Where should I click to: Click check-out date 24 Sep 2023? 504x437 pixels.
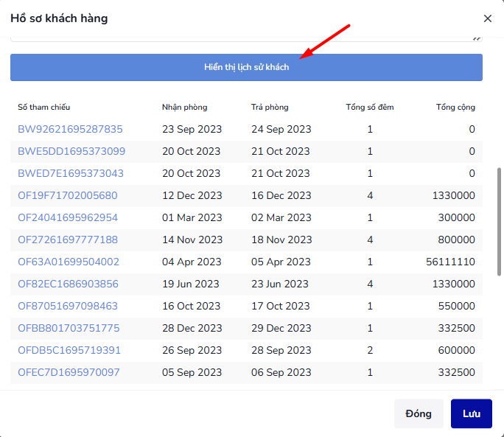[x=281, y=129]
